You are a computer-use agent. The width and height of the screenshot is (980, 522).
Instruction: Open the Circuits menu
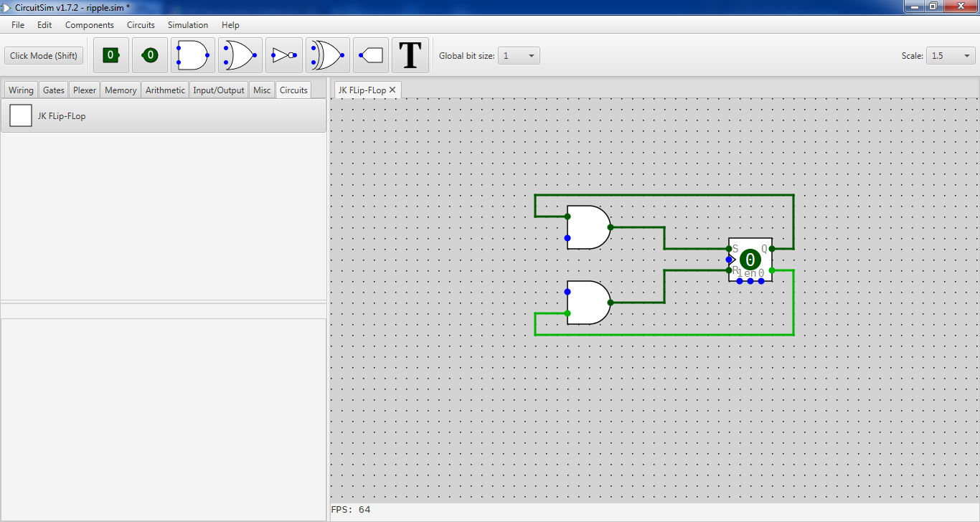pos(141,25)
